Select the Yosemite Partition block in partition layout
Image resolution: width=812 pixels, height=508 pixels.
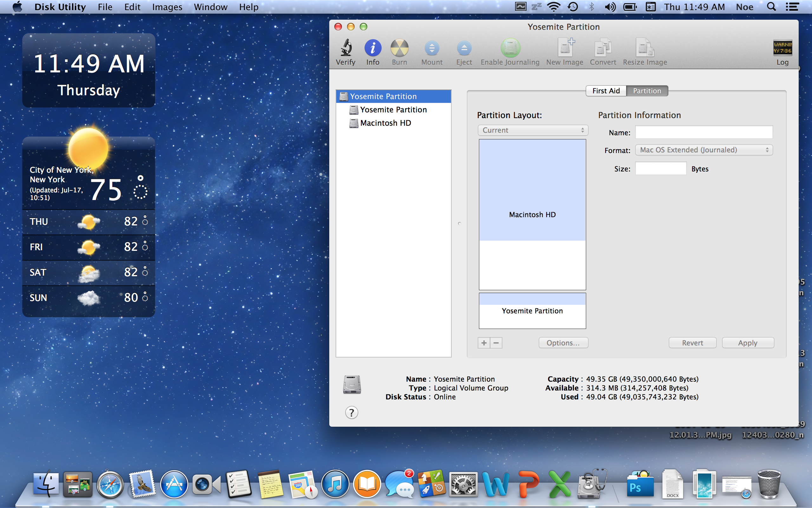click(x=532, y=311)
